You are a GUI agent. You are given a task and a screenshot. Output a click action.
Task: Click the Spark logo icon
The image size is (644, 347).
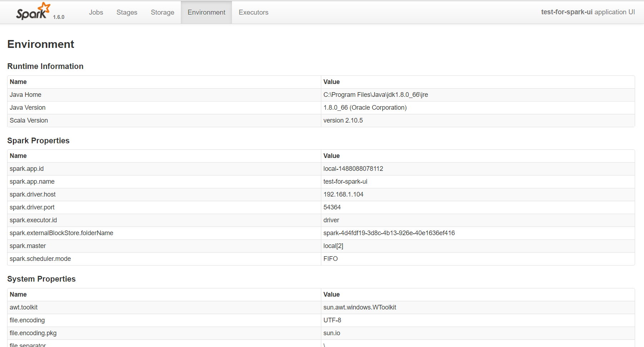point(33,11)
